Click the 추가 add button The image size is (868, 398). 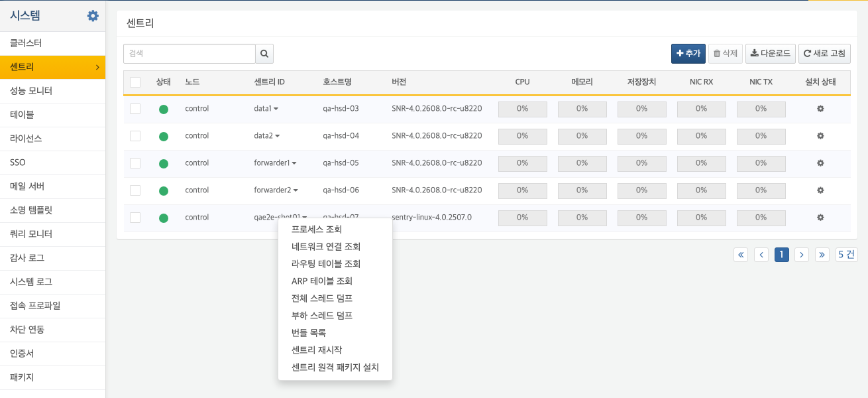tap(688, 54)
